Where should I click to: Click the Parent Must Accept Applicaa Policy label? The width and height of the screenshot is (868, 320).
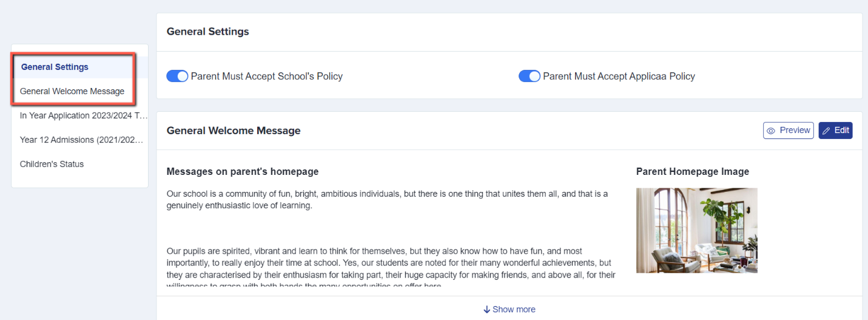pos(619,77)
